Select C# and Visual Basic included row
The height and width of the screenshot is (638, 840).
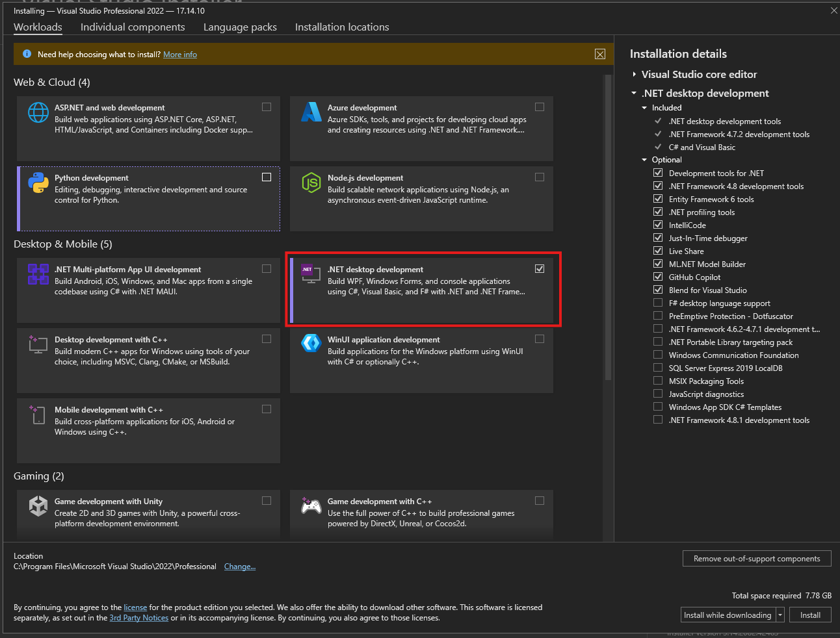tap(702, 147)
